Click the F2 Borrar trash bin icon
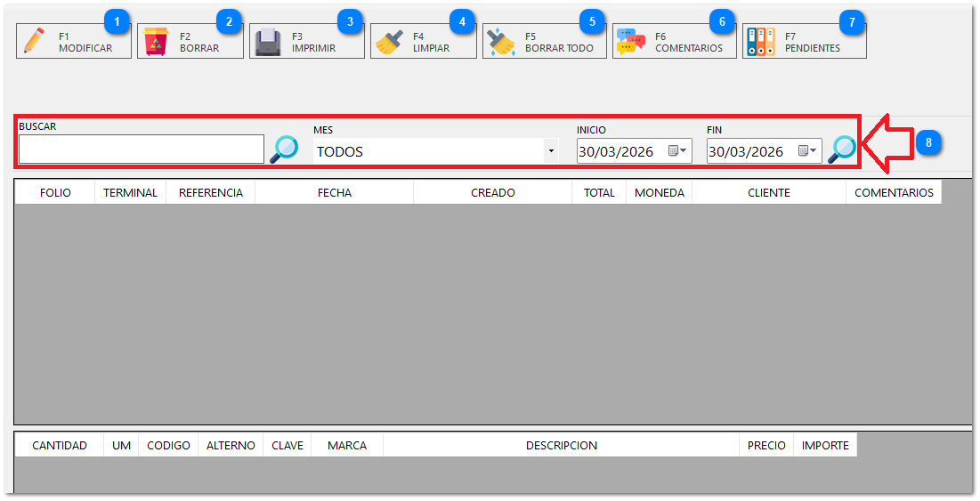This screenshot has height=501, width=980. (156, 42)
